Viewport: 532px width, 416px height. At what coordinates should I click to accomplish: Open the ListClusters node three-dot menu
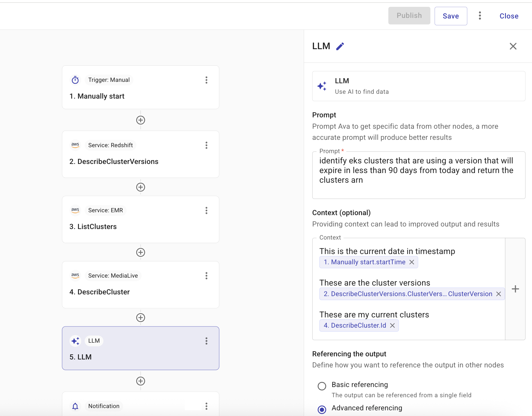(x=206, y=211)
